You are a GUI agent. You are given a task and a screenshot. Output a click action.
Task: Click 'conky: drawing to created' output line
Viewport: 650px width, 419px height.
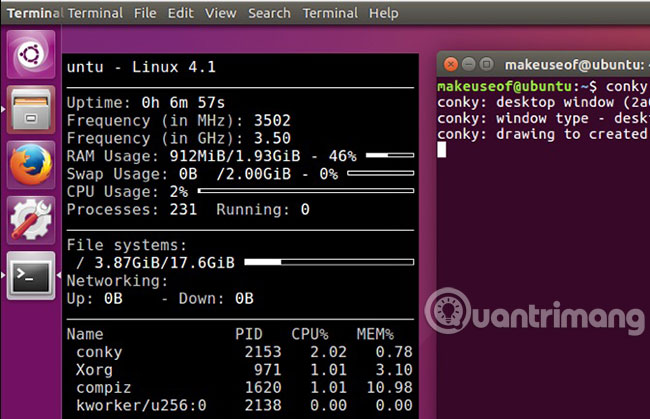point(543,134)
